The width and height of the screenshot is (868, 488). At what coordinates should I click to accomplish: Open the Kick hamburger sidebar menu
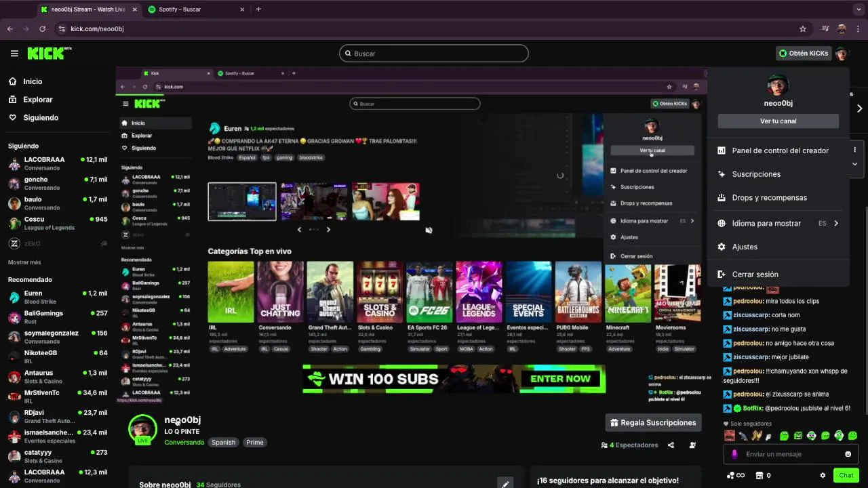click(14, 54)
